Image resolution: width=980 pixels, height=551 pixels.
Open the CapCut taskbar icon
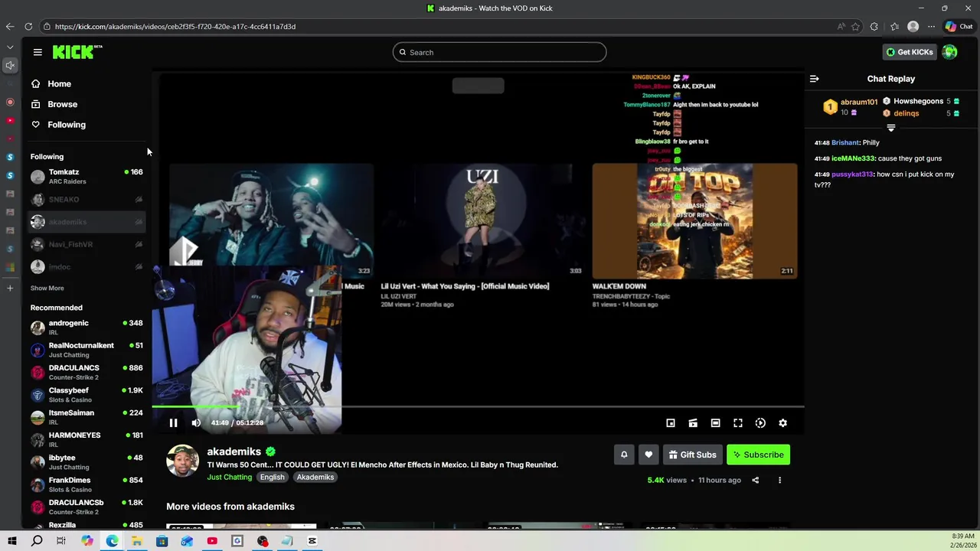pyautogui.click(x=312, y=541)
